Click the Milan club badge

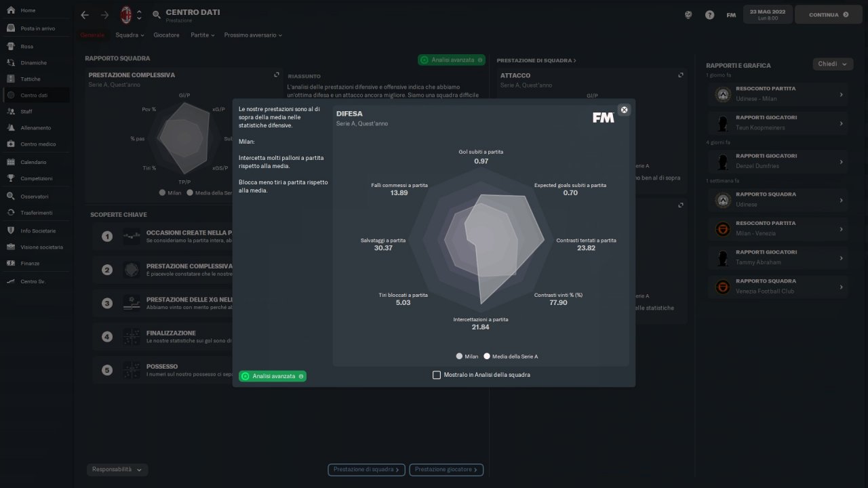[x=126, y=14]
